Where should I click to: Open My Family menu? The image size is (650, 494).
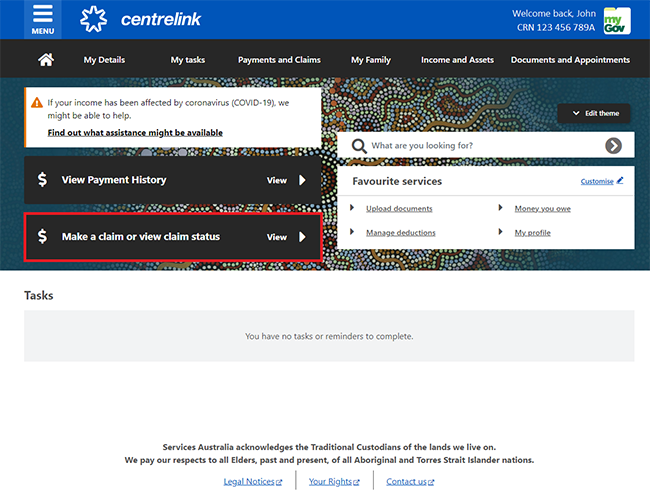point(371,60)
